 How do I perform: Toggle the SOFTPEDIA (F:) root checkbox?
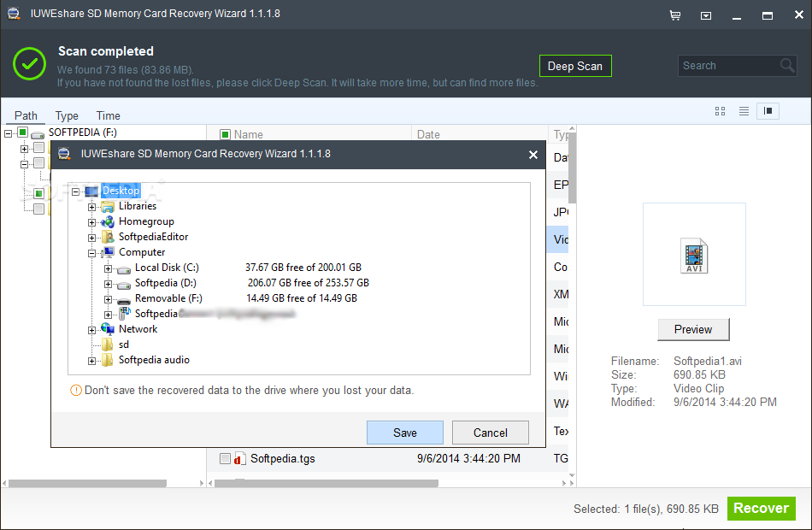pyautogui.click(x=22, y=132)
